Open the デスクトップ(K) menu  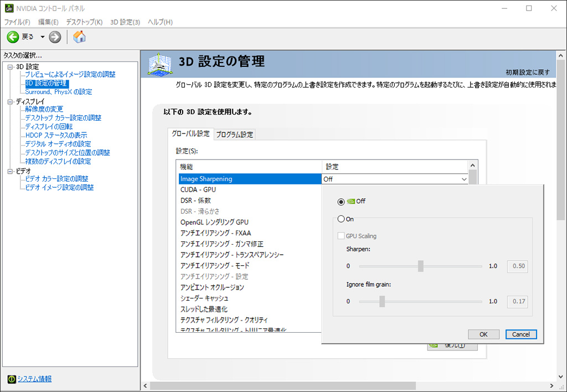[84, 22]
